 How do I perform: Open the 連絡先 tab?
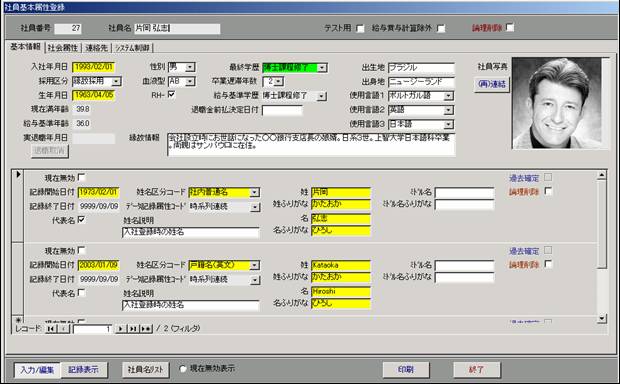(x=96, y=48)
